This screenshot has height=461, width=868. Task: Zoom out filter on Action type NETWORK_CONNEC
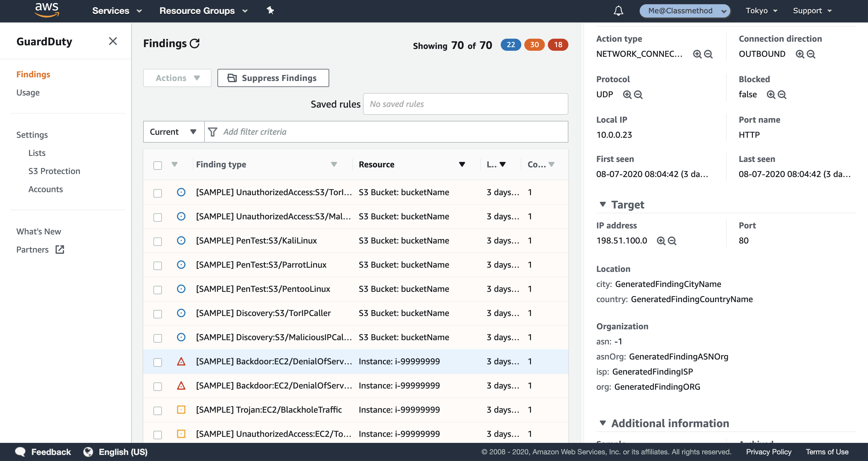(708, 54)
